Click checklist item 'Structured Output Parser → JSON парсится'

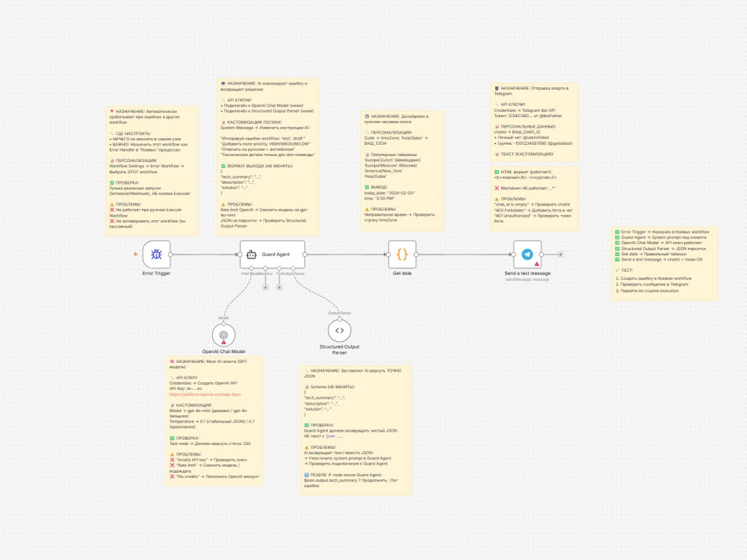click(x=660, y=249)
